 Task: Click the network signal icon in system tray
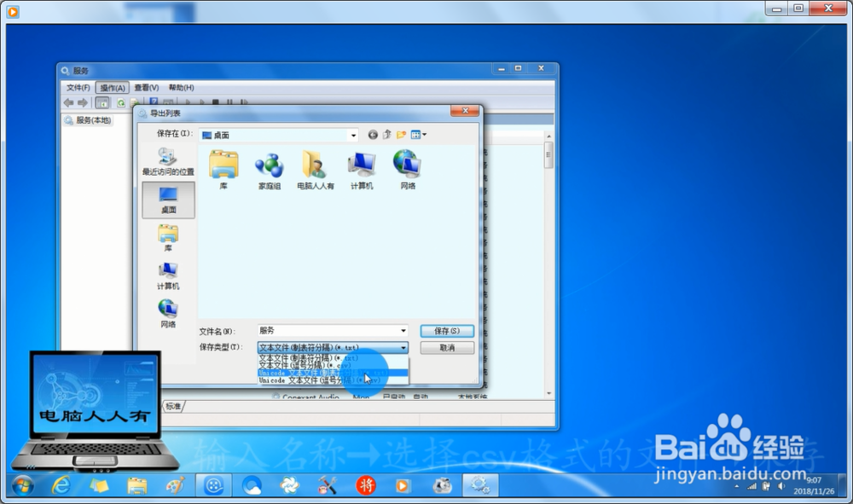tap(752, 487)
